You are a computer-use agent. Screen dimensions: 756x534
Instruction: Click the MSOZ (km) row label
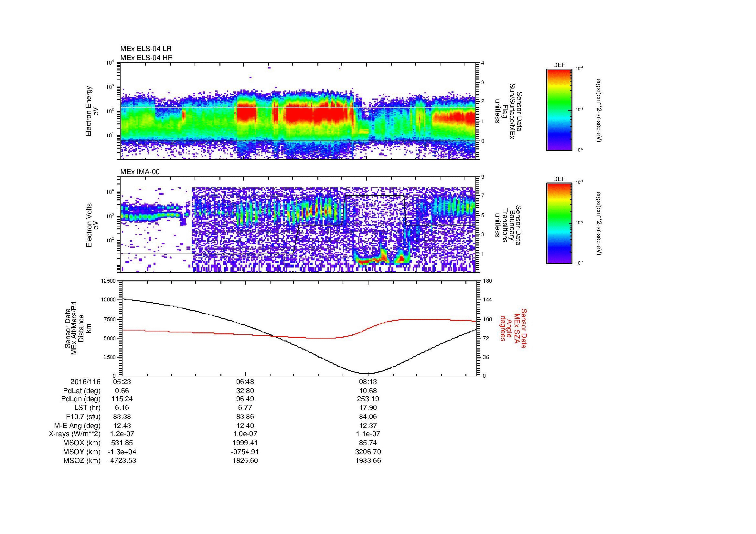click(x=82, y=461)
